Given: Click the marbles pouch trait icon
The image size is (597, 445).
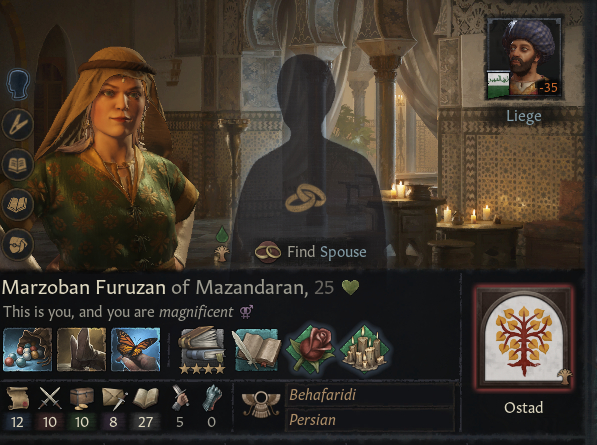Looking at the screenshot, I should [x=27, y=349].
